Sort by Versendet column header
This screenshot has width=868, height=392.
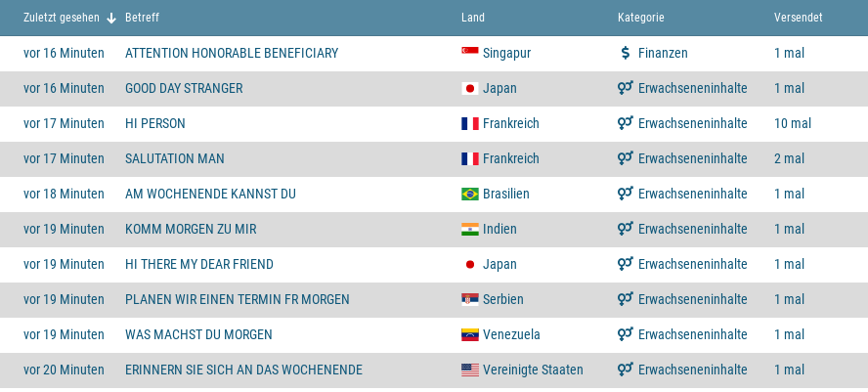[x=798, y=18]
